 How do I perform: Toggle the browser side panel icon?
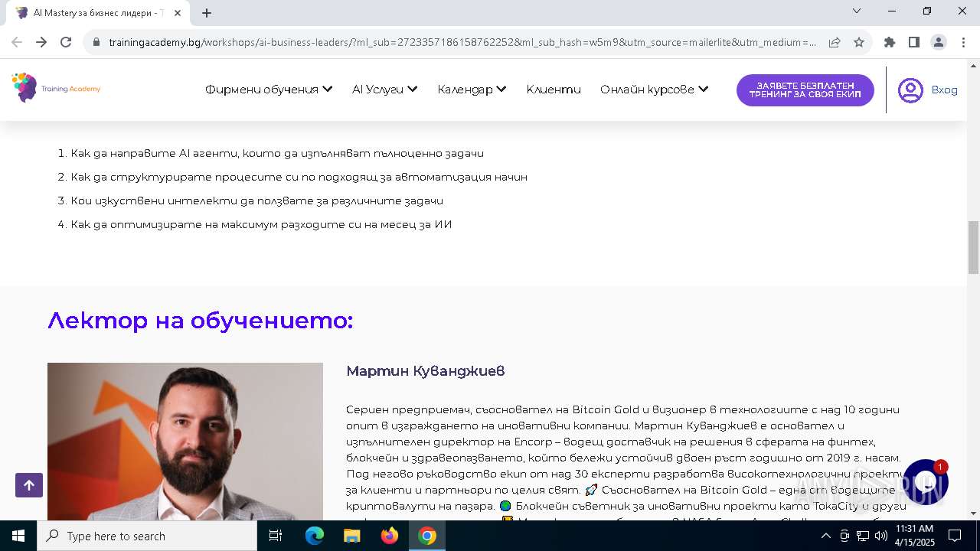914,43
